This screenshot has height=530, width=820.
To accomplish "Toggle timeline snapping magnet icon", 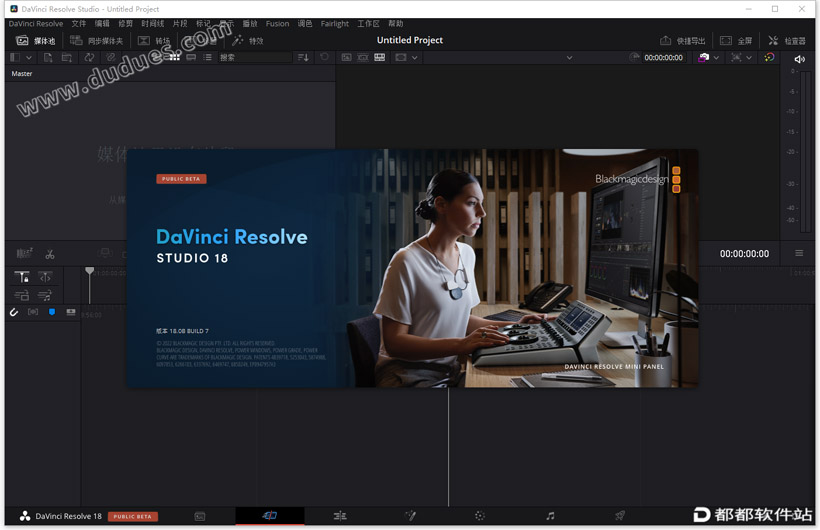I will (x=14, y=312).
